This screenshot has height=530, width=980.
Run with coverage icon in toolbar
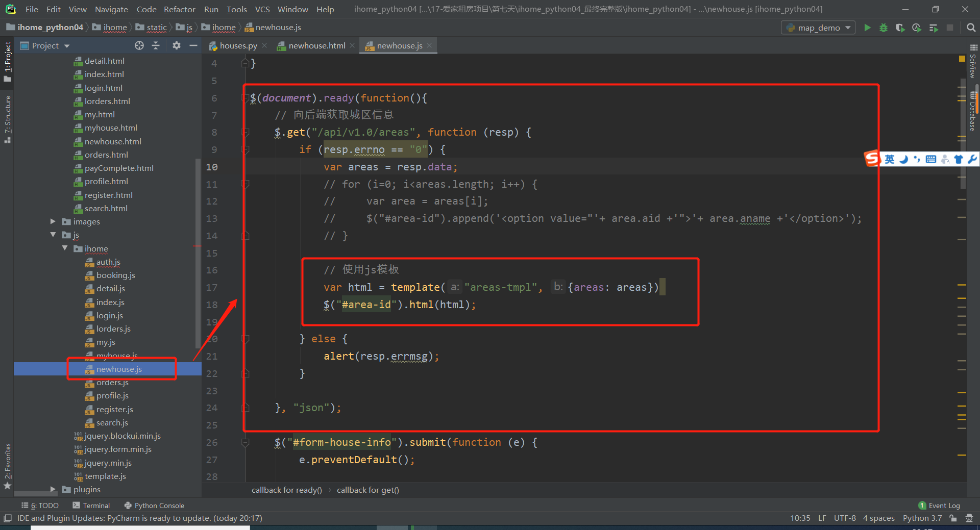(x=900, y=28)
